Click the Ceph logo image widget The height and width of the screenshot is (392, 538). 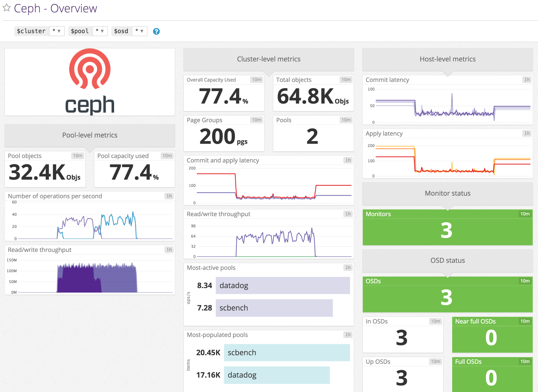click(x=90, y=82)
